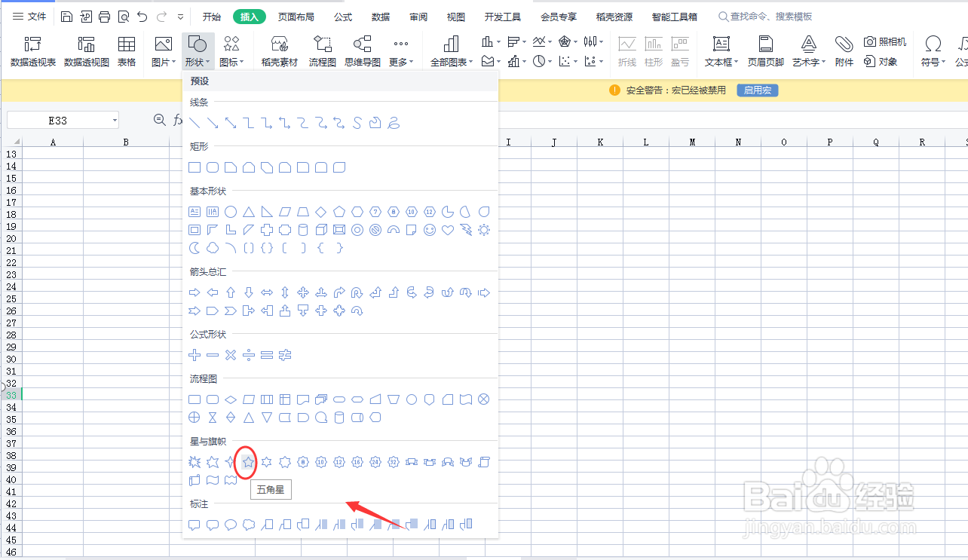Choose the smiley face shape
This screenshot has width=968, height=560.
430,230
